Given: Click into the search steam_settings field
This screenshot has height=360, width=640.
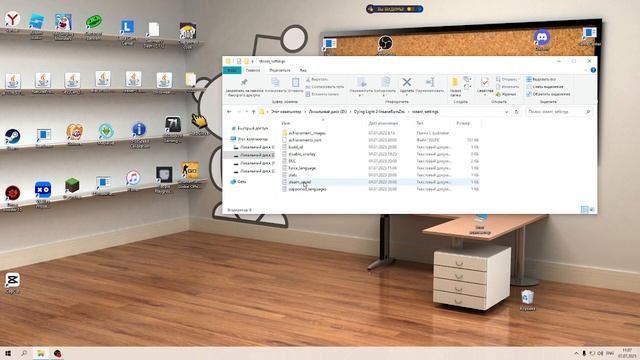Looking at the screenshot, I should (558, 111).
